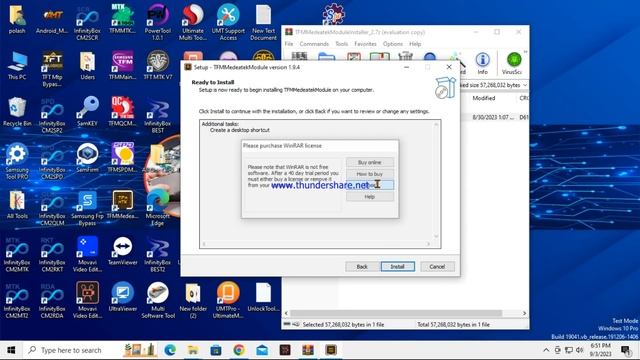The width and height of the screenshot is (640, 360).
Task: Click Back in the Setup wizard
Action: [x=362, y=267]
